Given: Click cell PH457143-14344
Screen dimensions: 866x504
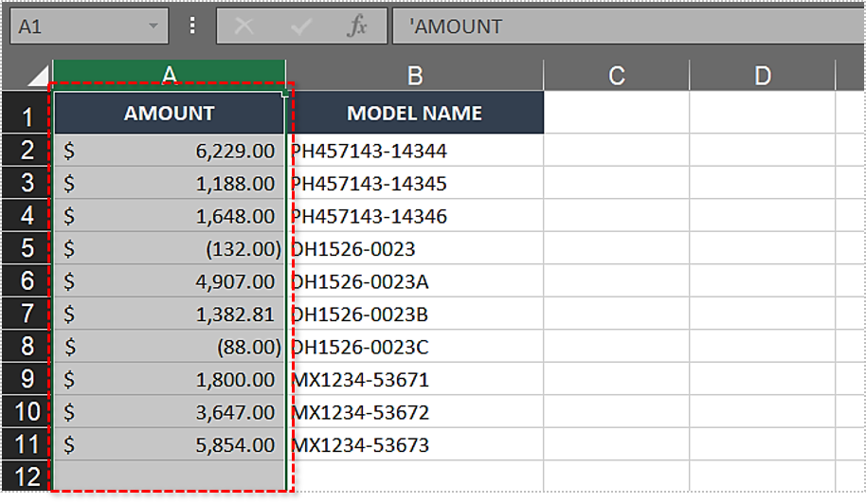Looking at the screenshot, I should 415,150.
